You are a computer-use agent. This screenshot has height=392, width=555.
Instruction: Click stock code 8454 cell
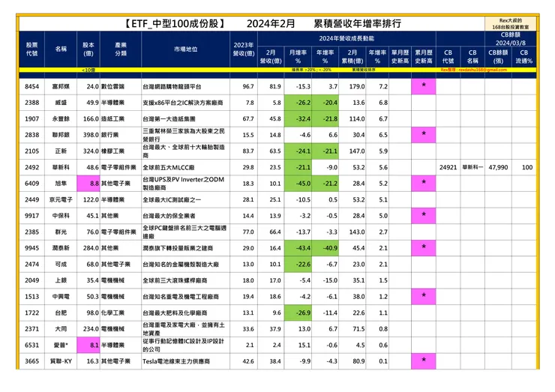[31, 87]
